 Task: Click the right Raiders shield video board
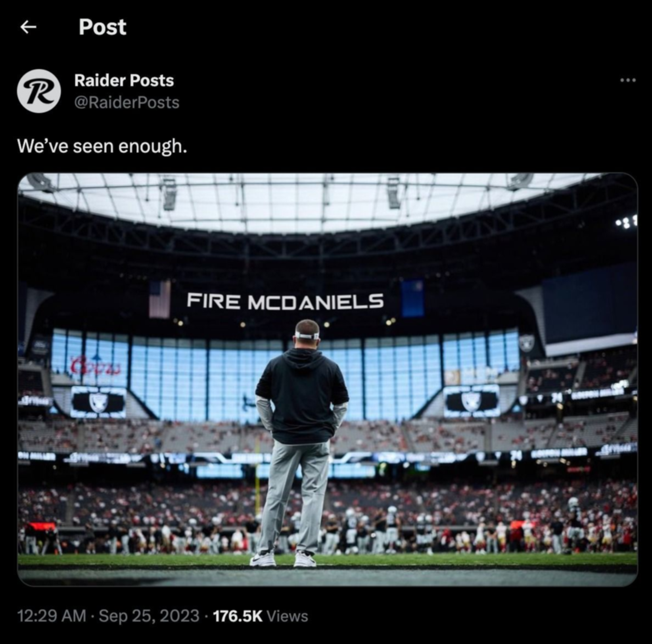click(x=471, y=401)
